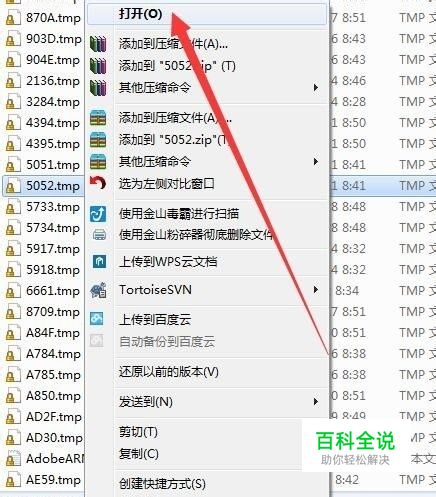The height and width of the screenshot is (497, 436).
Task: Click the WPS cloud upload icon
Action: tap(99, 262)
